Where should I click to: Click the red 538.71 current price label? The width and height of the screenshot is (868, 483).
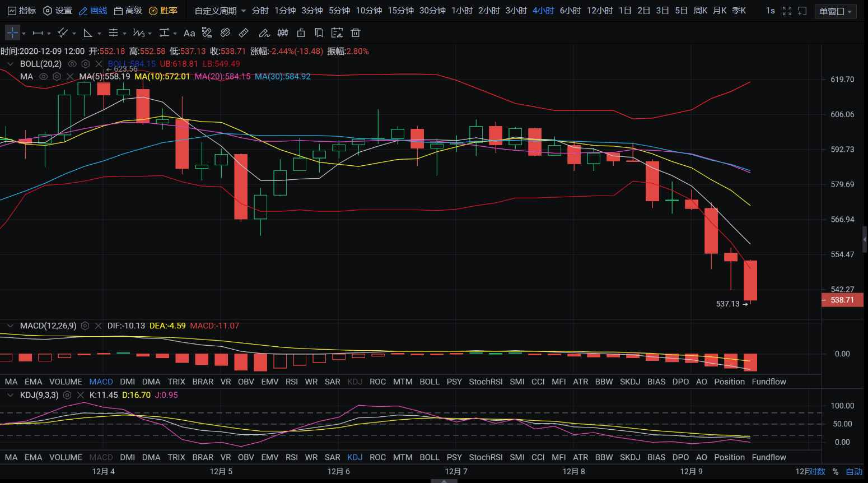[842, 300]
